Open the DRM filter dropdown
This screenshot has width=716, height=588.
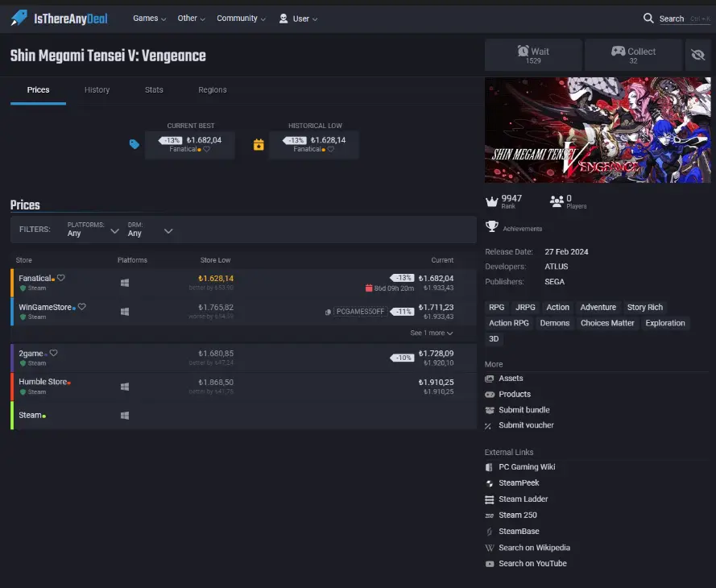pyautogui.click(x=151, y=230)
